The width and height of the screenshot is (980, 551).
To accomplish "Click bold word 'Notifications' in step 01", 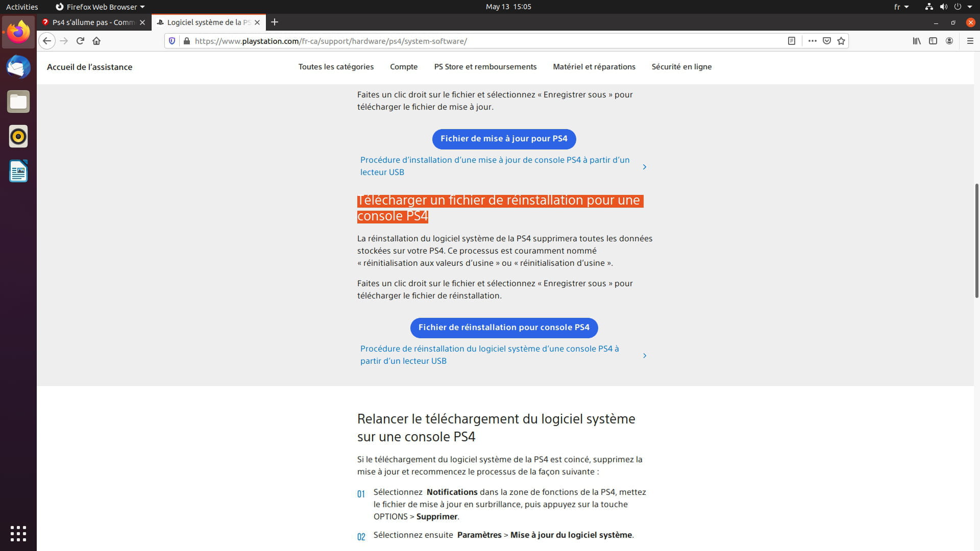I will click(452, 492).
